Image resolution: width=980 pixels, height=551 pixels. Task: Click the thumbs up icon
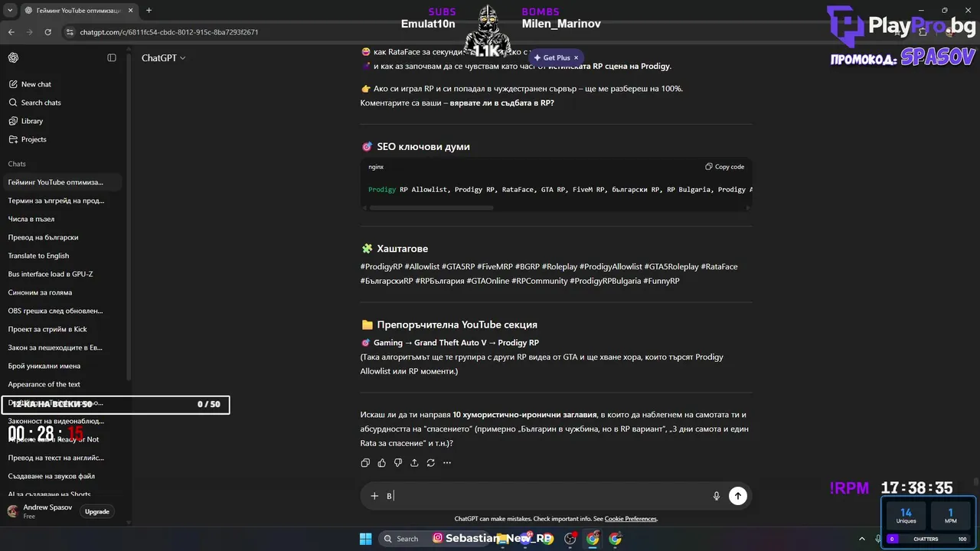tap(381, 462)
